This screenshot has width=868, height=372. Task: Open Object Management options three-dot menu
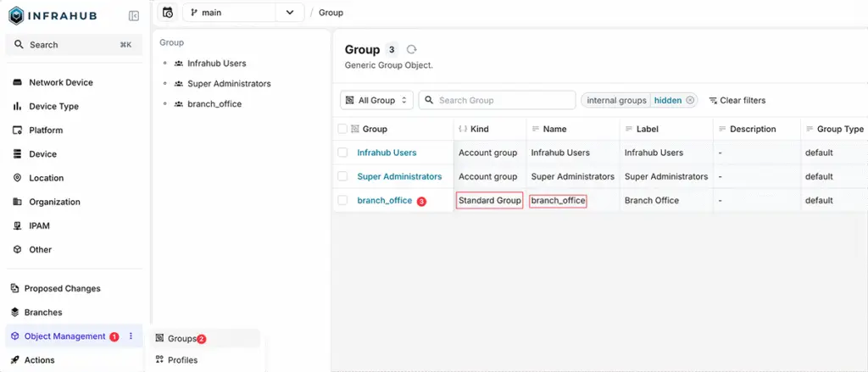point(131,336)
